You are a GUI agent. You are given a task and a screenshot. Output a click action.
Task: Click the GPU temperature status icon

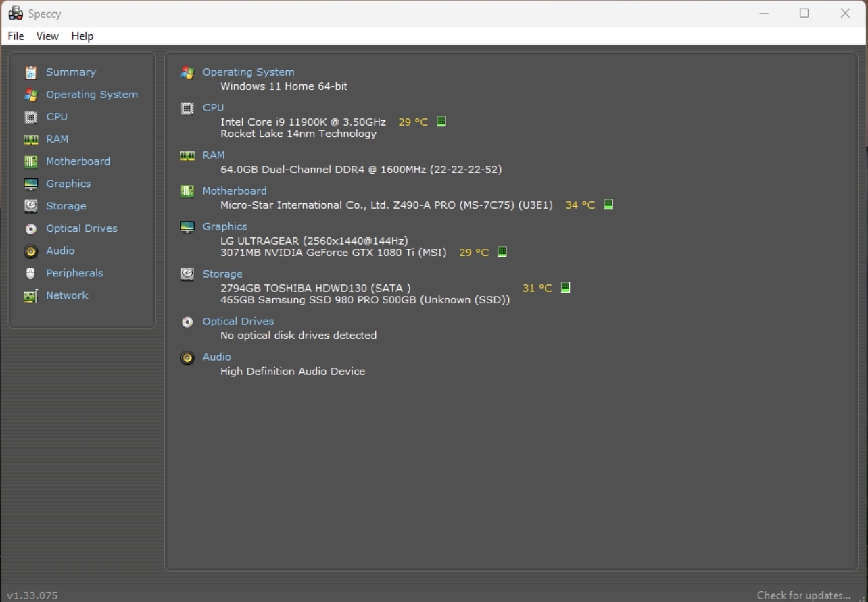(502, 252)
